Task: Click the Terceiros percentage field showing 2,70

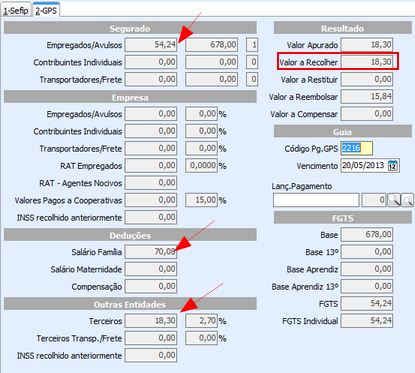Action: [202, 321]
